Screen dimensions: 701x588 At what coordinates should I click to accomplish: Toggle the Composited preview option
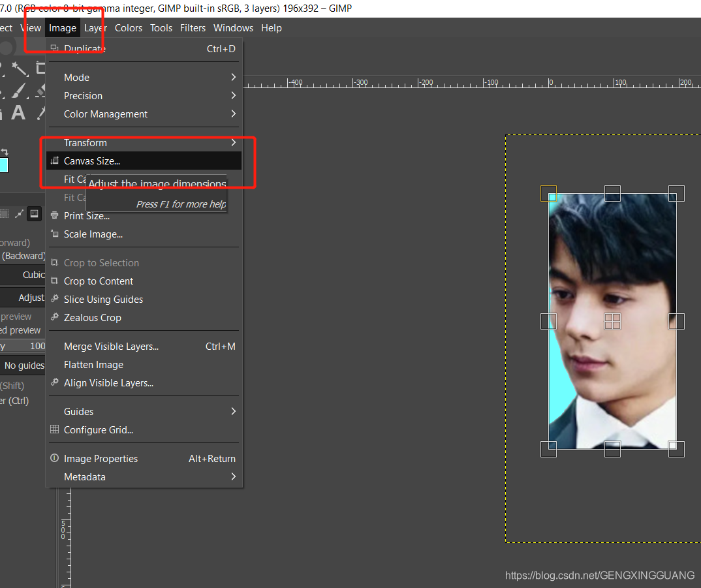[21, 330]
